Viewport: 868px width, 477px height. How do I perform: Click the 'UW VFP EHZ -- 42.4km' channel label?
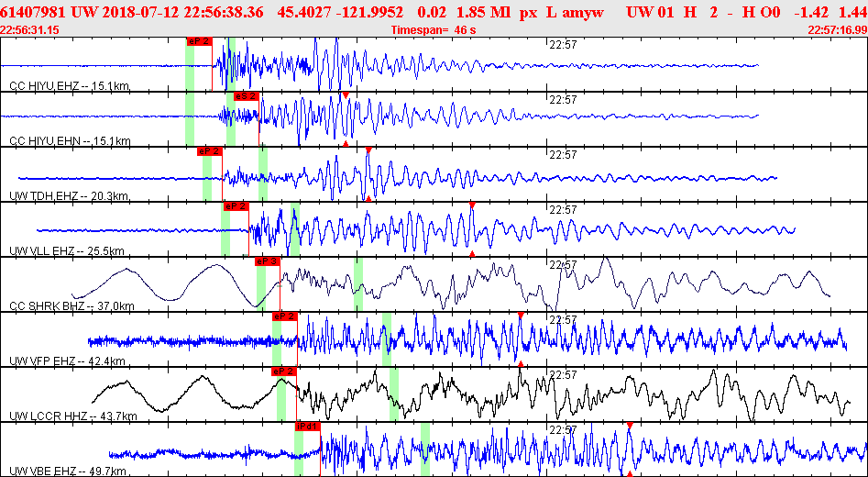pos(67,361)
